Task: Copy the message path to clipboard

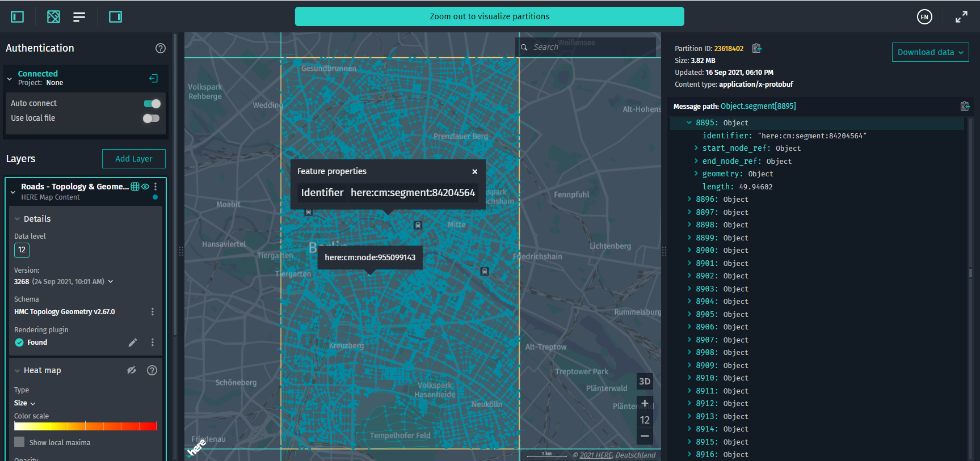Action: [964, 106]
